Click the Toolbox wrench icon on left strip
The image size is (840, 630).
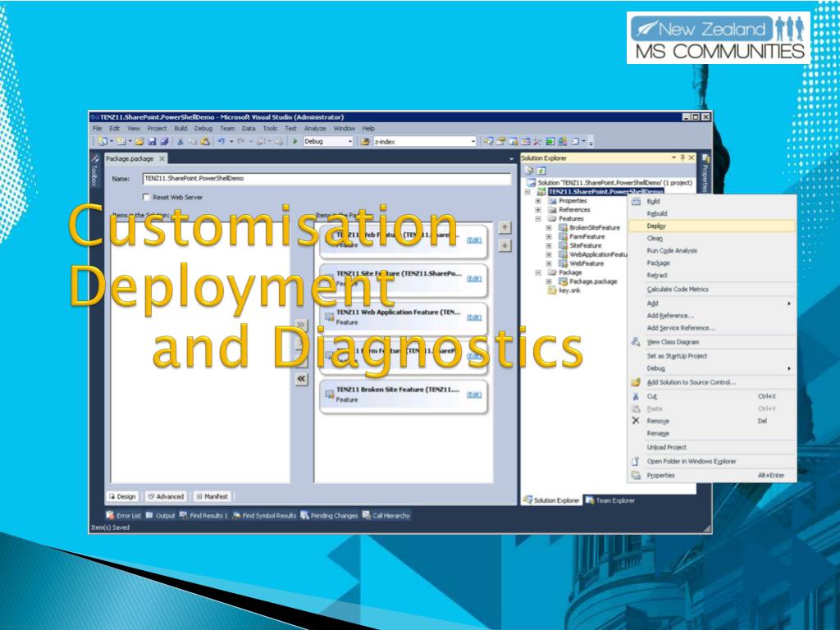coord(95,158)
